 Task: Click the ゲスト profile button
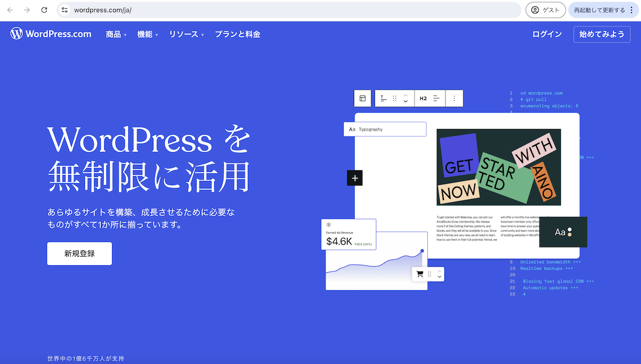pyautogui.click(x=545, y=10)
